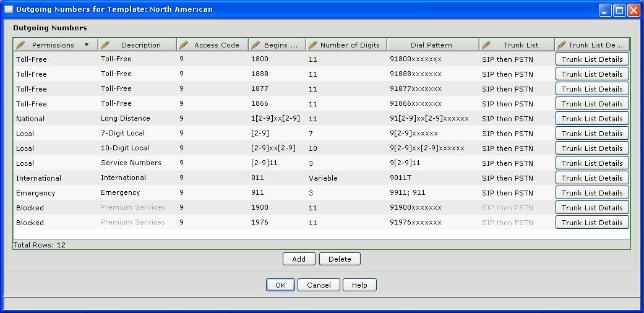The image size is (644, 313).
Task: Open Trunk List Details for Long Distance row
Action: pos(592,118)
